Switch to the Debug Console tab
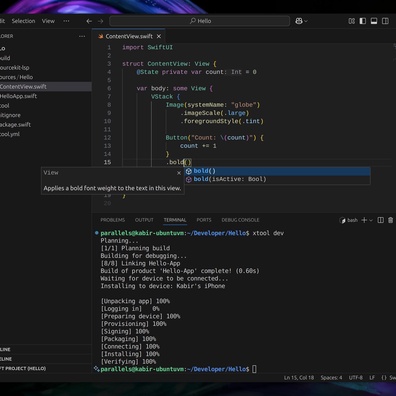396x396 pixels. pos(240,220)
